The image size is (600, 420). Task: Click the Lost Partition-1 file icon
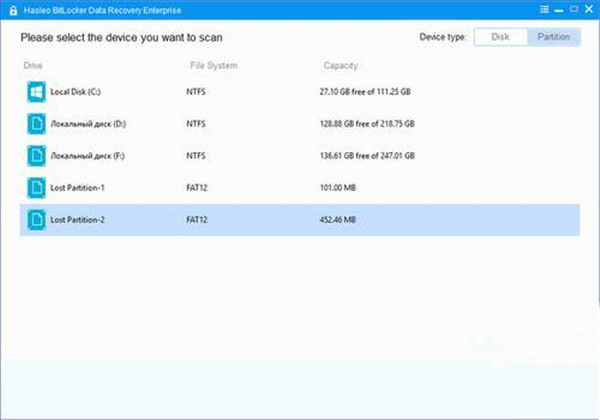[36, 187]
